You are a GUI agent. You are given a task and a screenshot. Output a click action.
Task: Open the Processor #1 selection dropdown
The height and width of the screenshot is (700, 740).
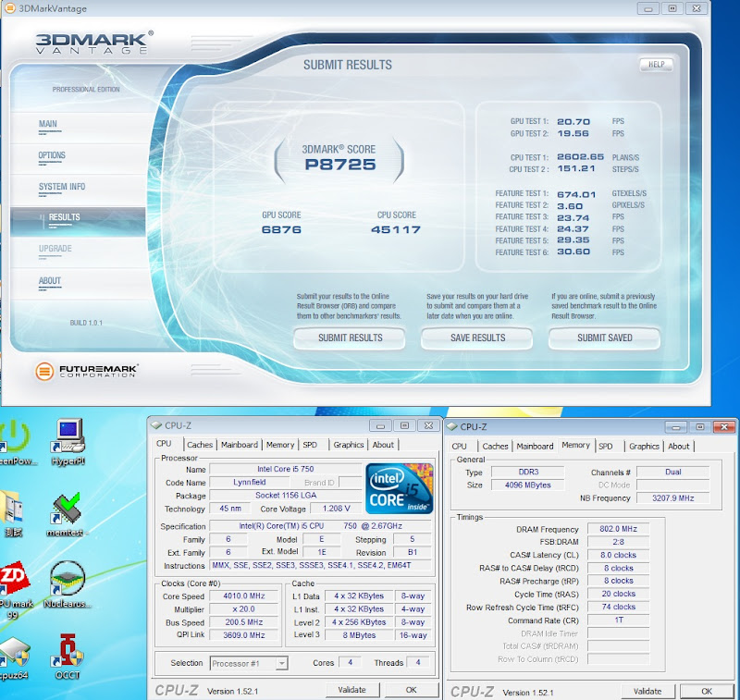(249, 663)
